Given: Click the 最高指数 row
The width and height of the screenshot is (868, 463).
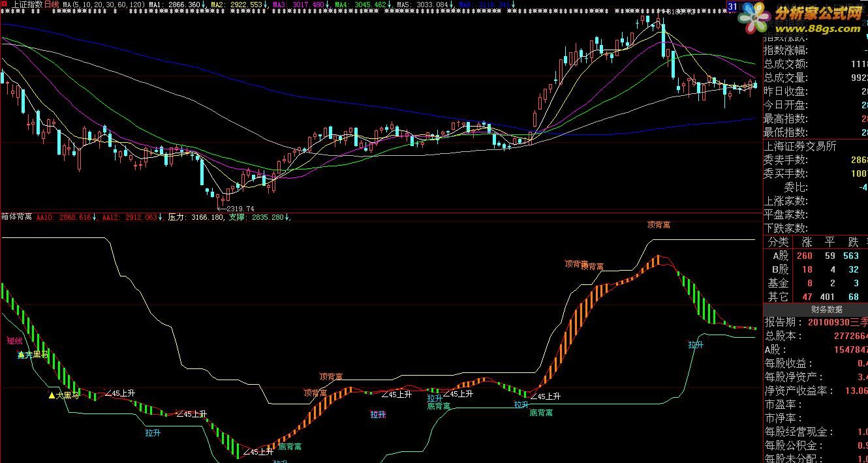Looking at the screenshot, I should coord(815,119).
